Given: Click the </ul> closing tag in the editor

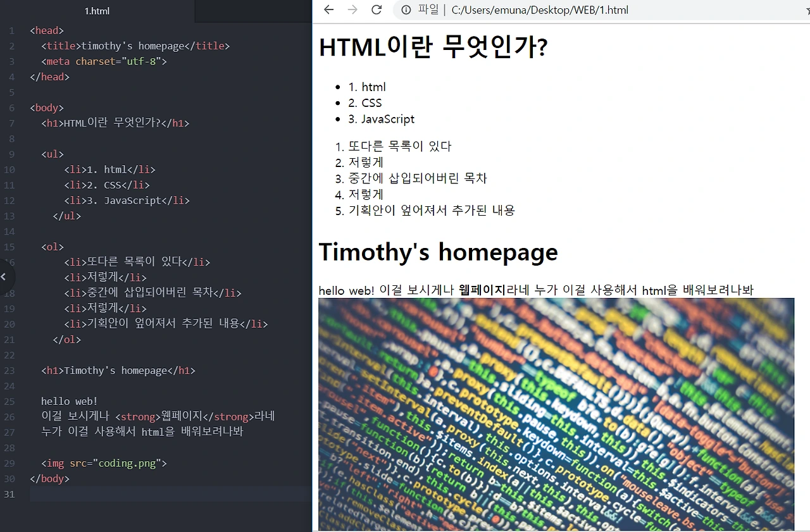Looking at the screenshot, I should coord(67,216).
